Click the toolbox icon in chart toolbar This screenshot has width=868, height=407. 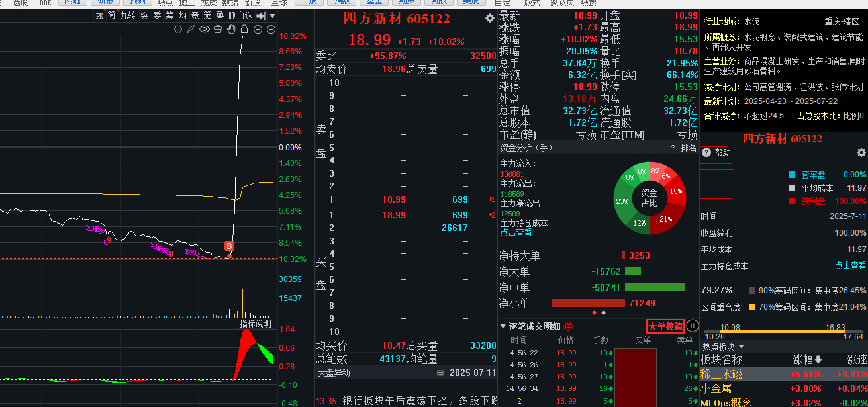click(218, 29)
